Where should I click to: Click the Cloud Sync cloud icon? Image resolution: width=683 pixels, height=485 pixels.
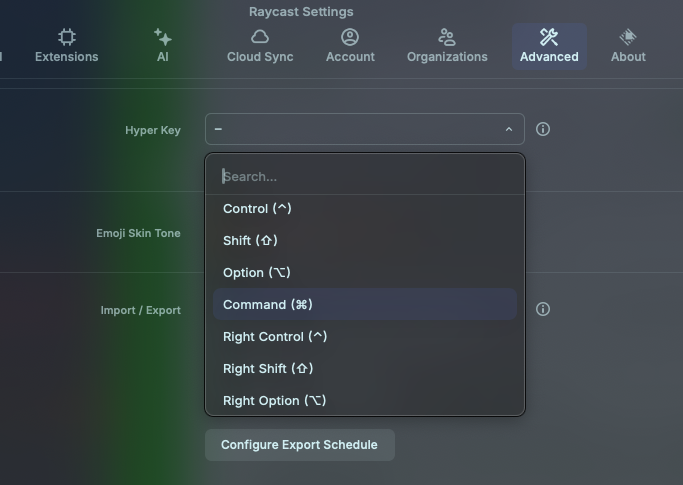coord(260,37)
